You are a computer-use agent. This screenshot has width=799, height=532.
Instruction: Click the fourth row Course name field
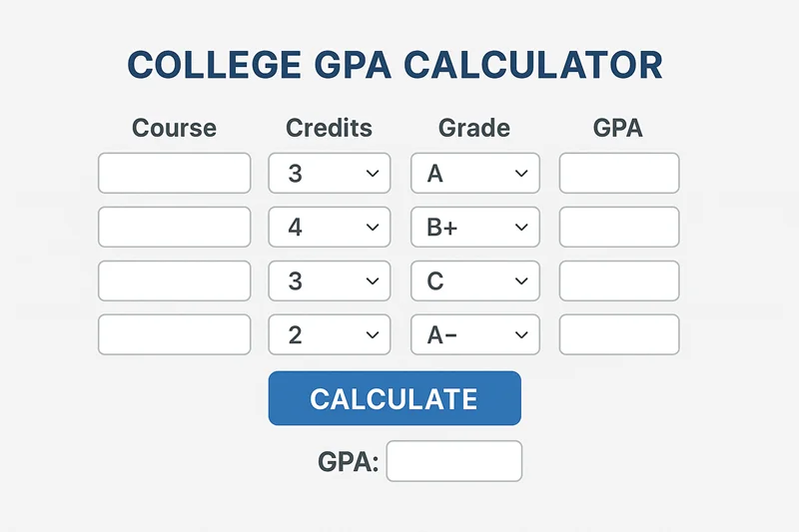click(x=174, y=334)
